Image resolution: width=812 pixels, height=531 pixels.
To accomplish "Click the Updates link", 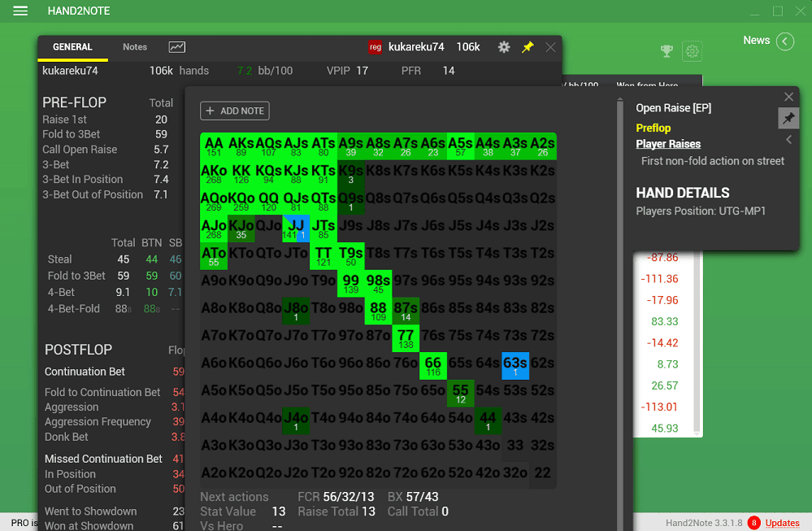I will pyautogui.click(x=782, y=523).
